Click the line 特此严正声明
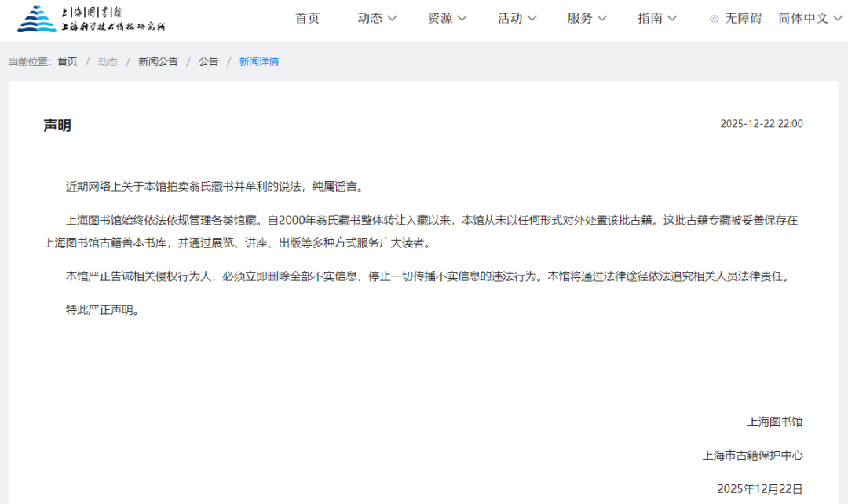 pyautogui.click(x=104, y=310)
